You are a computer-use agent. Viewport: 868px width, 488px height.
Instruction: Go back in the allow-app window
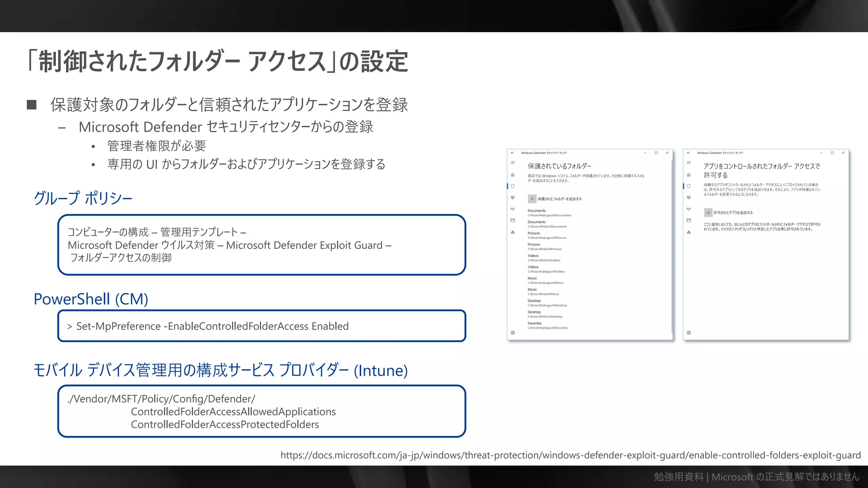pos(688,153)
